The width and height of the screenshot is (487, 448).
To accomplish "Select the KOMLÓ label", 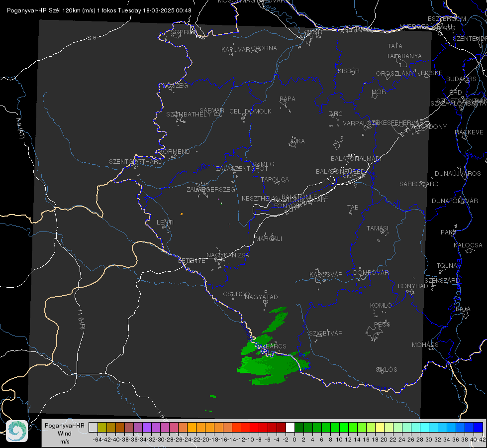I will click(x=381, y=306).
